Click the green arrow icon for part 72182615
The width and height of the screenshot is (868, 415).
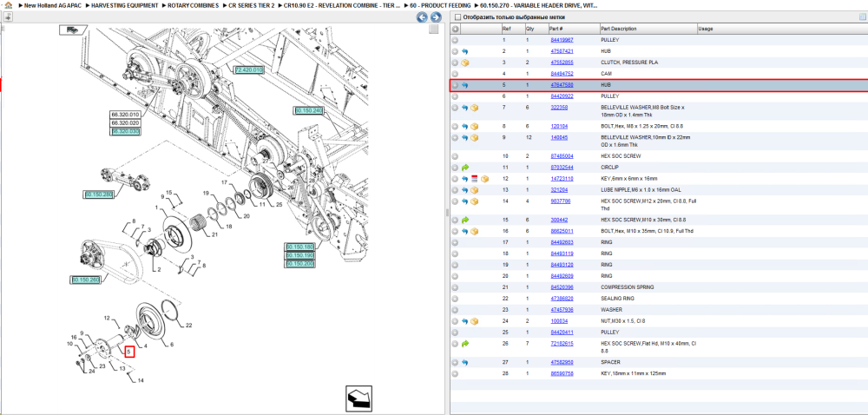(465, 344)
